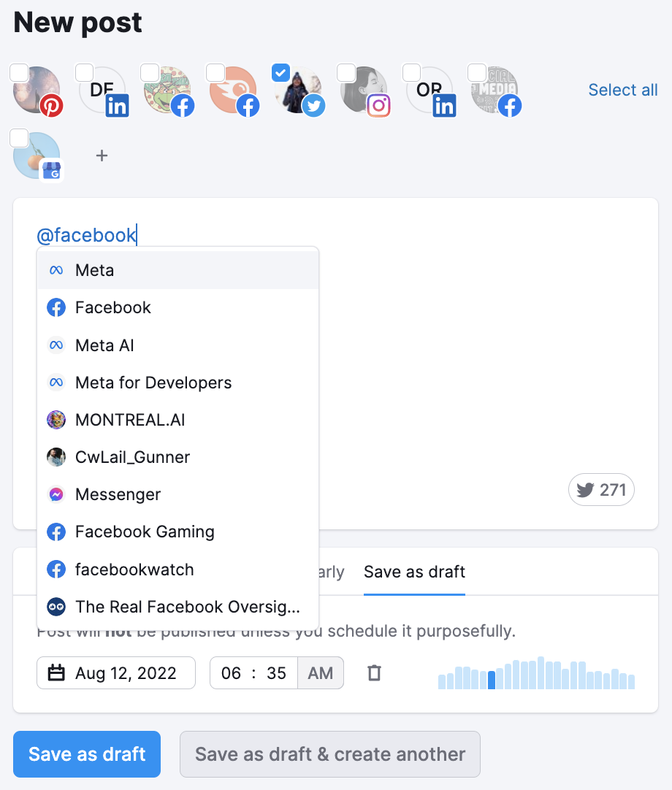Check the DF LinkedIn profile checkbox
Viewport: 672px width, 790px height.
tap(84, 73)
